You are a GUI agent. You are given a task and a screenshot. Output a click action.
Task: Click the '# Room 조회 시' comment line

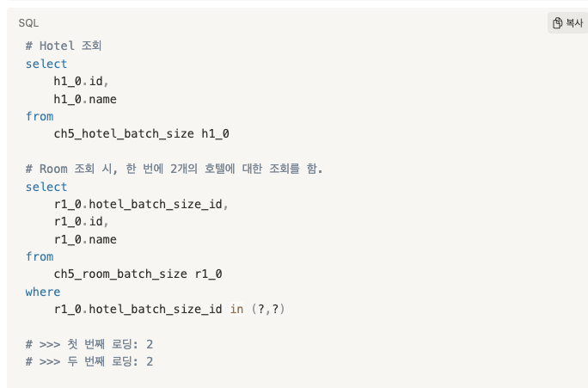click(174, 169)
